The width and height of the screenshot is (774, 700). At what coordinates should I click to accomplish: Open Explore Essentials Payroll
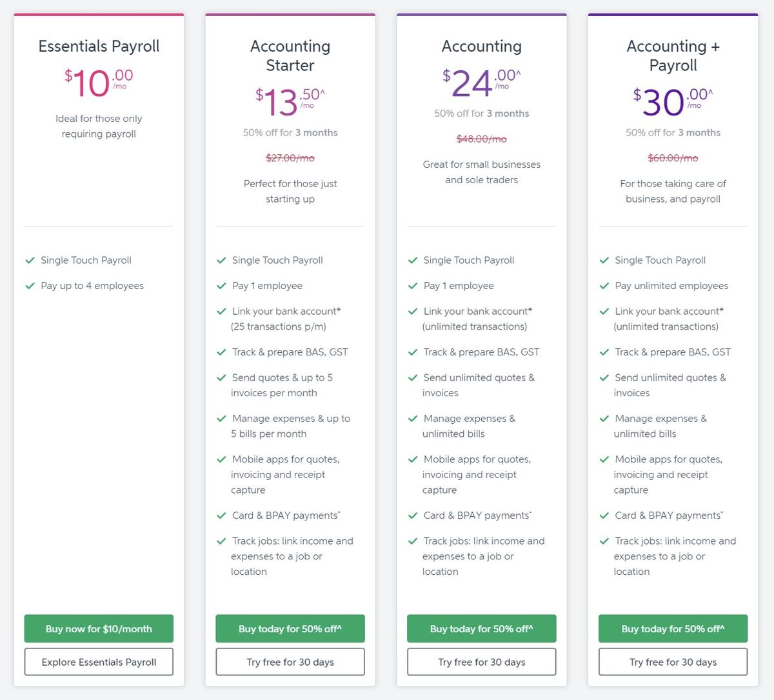click(98, 661)
